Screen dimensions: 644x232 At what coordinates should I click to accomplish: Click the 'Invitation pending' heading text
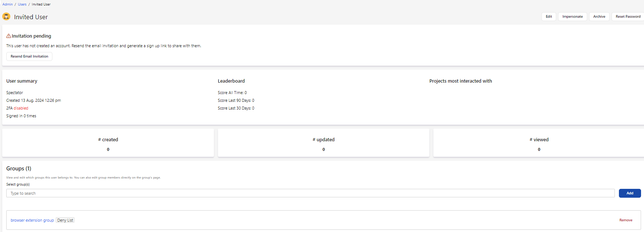click(x=31, y=36)
